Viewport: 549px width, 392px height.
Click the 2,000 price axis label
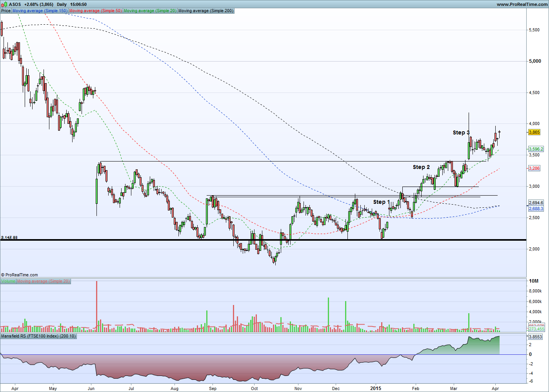(x=535, y=249)
